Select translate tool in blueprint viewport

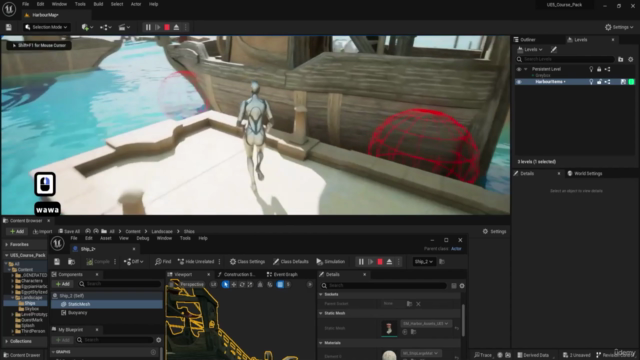[x=234, y=284]
